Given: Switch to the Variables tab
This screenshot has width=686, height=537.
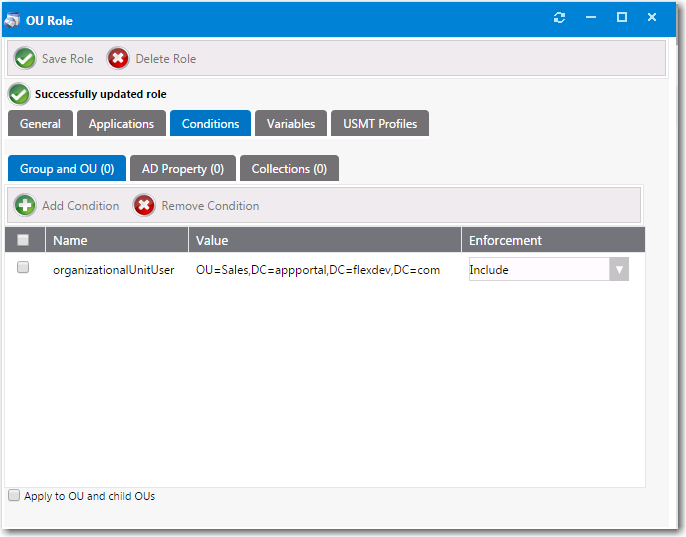Looking at the screenshot, I should pos(290,124).
